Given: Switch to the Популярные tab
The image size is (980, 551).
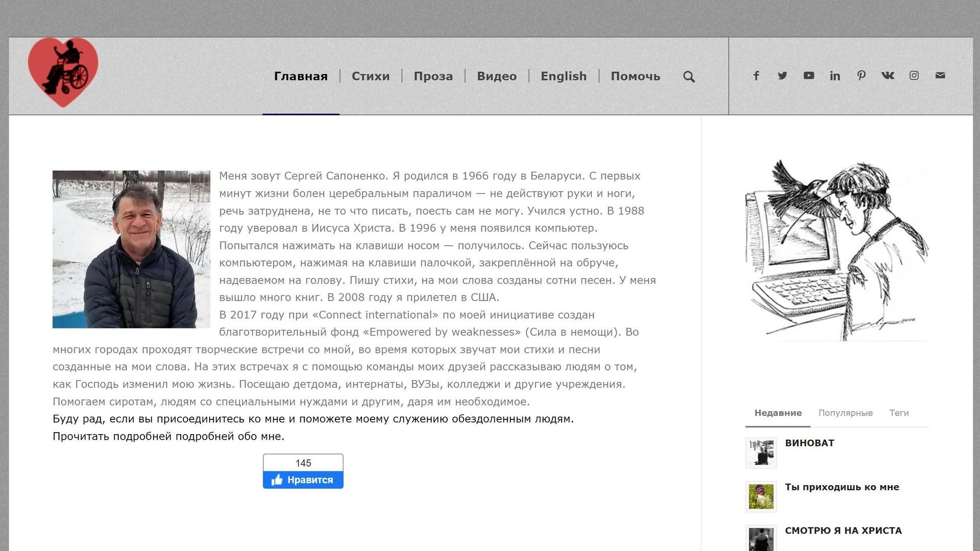Looking at the screenshot, I should 845,413.
